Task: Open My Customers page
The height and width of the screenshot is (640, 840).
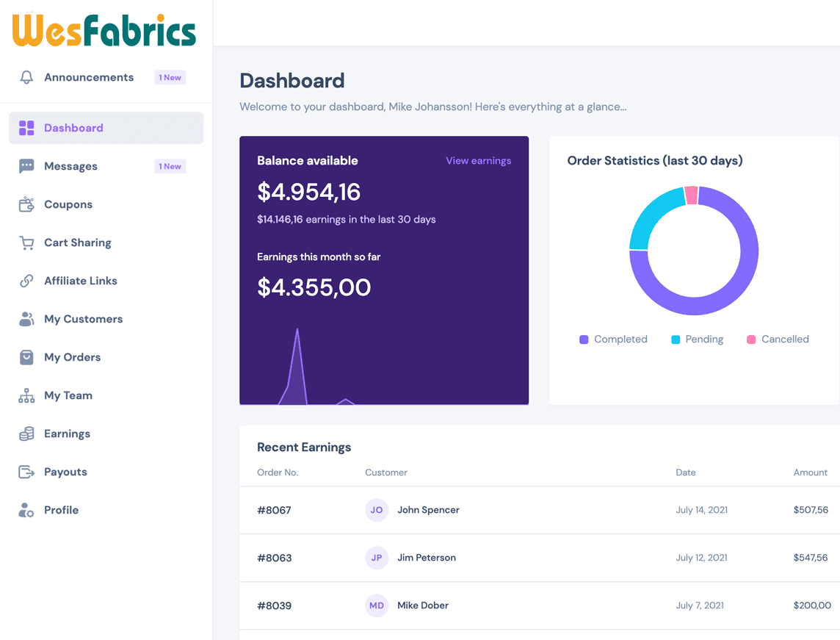Action: [x=106, y=319]
